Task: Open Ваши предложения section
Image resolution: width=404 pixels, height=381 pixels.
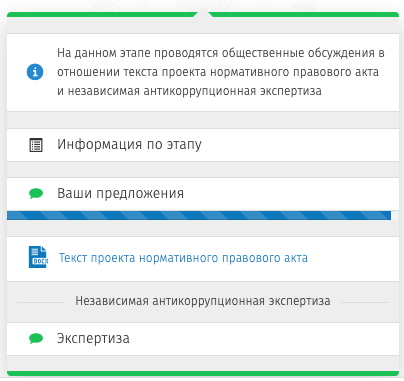Action: click(203, 194)
